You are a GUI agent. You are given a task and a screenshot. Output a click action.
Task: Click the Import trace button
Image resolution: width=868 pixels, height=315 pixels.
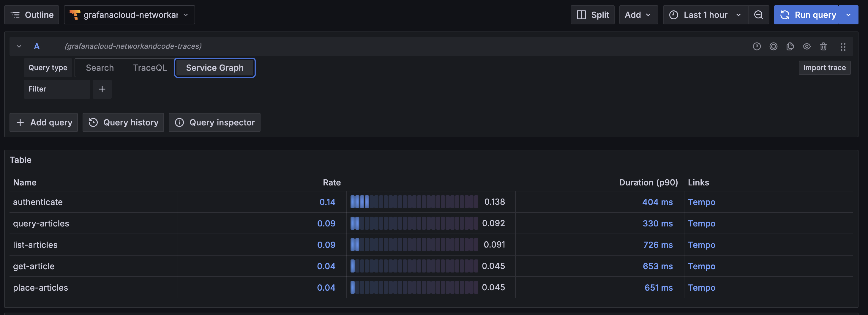(824, 68)
